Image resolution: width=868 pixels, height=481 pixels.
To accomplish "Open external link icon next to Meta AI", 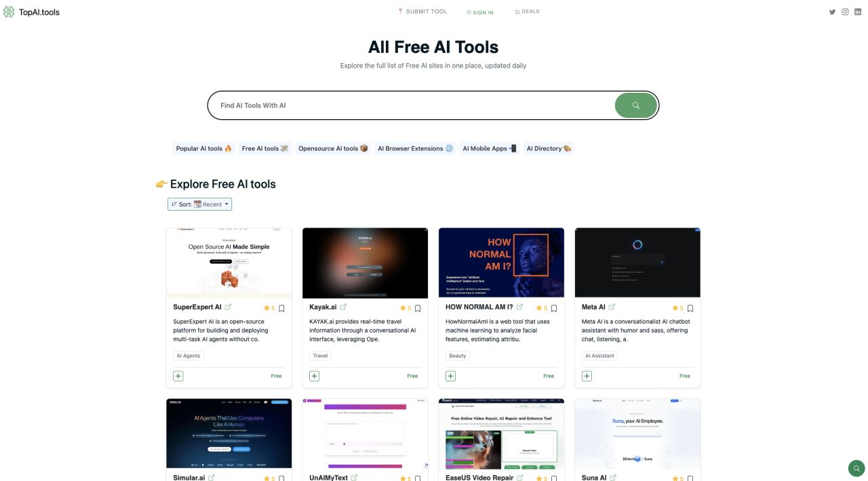I will click(x=612, y=307).
